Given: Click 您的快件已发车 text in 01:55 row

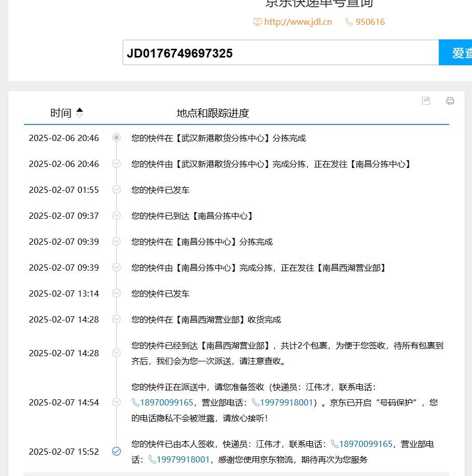Looking at the screenshot, I should tap(160, 190).
